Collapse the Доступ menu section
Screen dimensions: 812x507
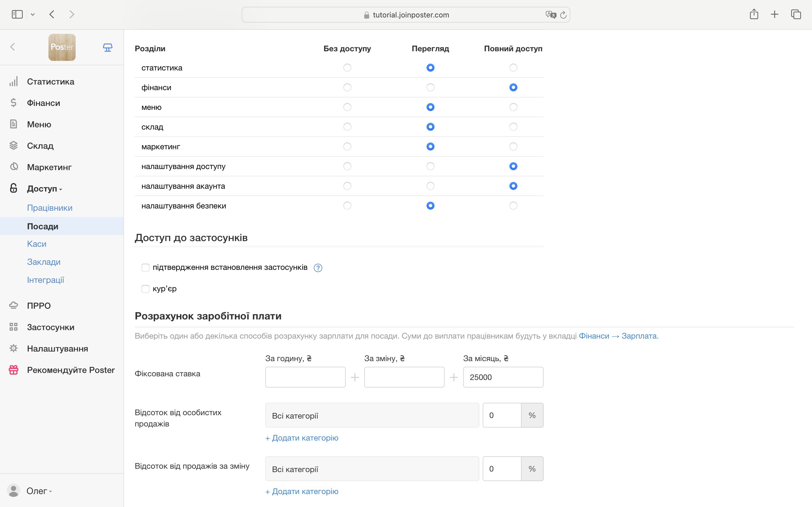(x=44, y=189)
